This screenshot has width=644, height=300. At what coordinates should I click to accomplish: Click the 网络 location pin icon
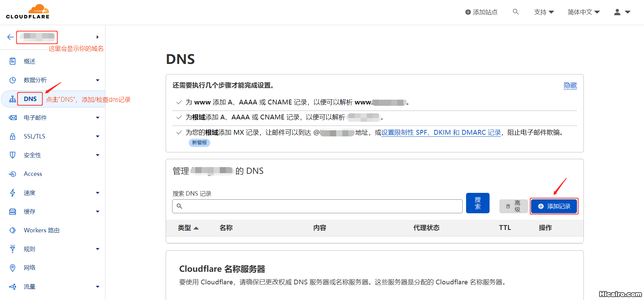(13, 268)
